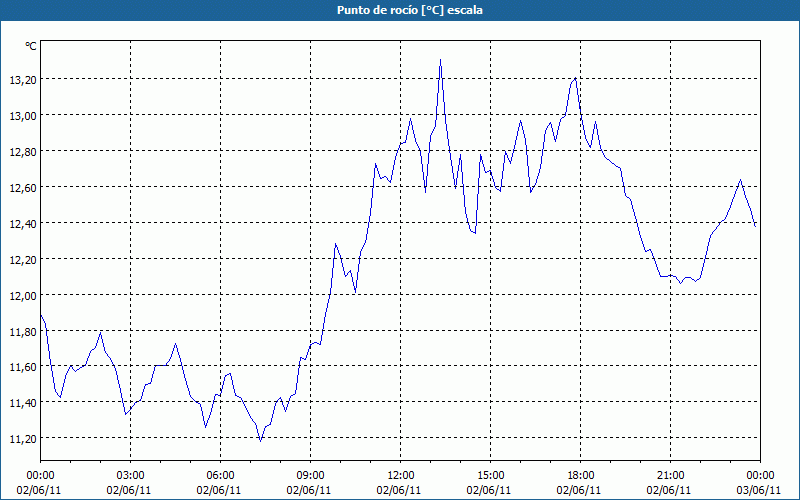Screen dimensions: 800x500
Task: Click the 02/06/11 date under 09:00
Action: [309, 490]
